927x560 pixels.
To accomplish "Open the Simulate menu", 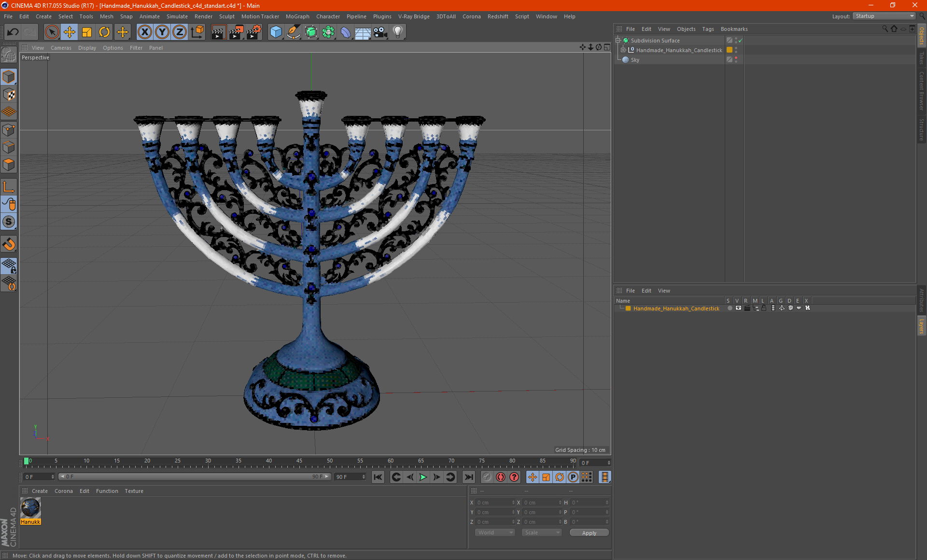I will click(177, 16).
